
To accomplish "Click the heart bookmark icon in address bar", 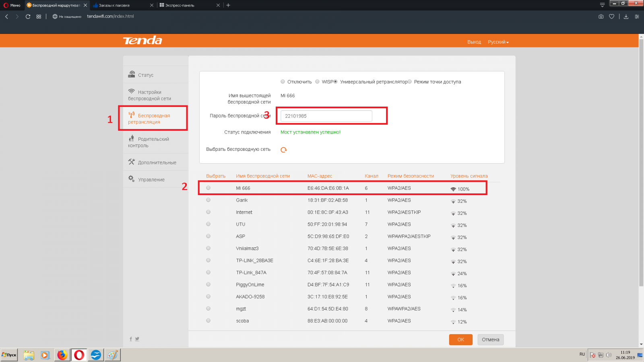I will 611,16.
